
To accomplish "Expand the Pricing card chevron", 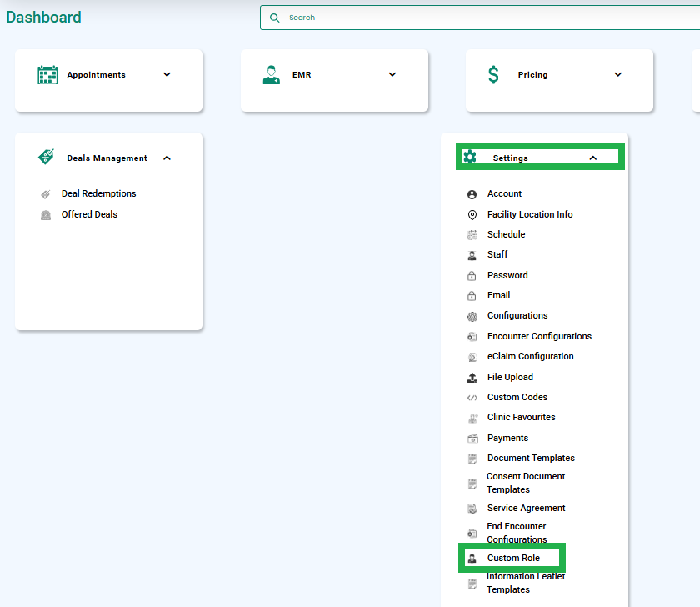I will [x=617, y=74].
